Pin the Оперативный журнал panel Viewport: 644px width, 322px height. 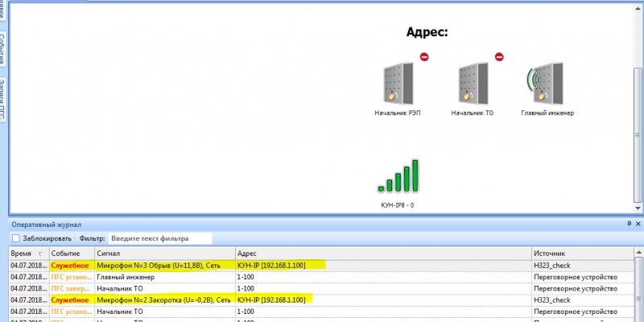click(629, 225)
